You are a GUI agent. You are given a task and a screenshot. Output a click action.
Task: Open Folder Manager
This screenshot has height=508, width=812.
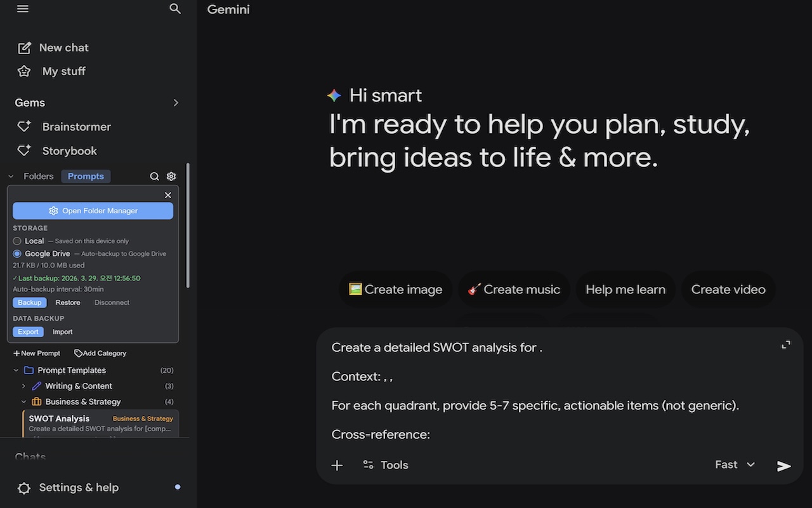pyautogui.click(x=93, y=210)
